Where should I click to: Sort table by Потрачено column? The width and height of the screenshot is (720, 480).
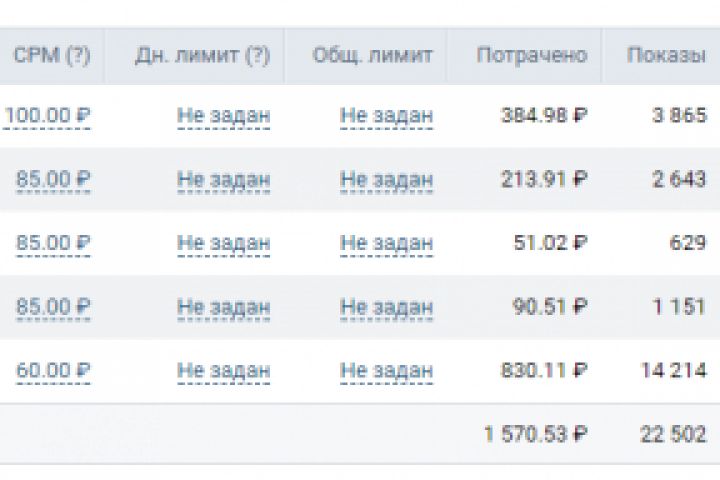tap(532, 55)
